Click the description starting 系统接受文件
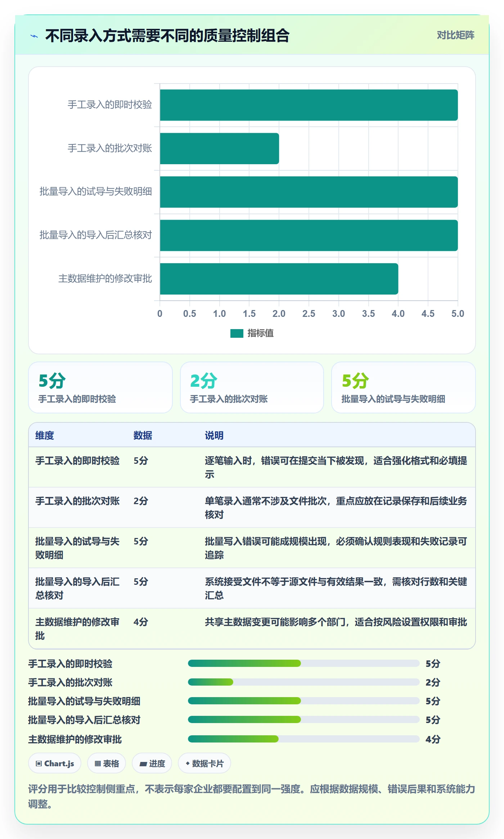 336,588
